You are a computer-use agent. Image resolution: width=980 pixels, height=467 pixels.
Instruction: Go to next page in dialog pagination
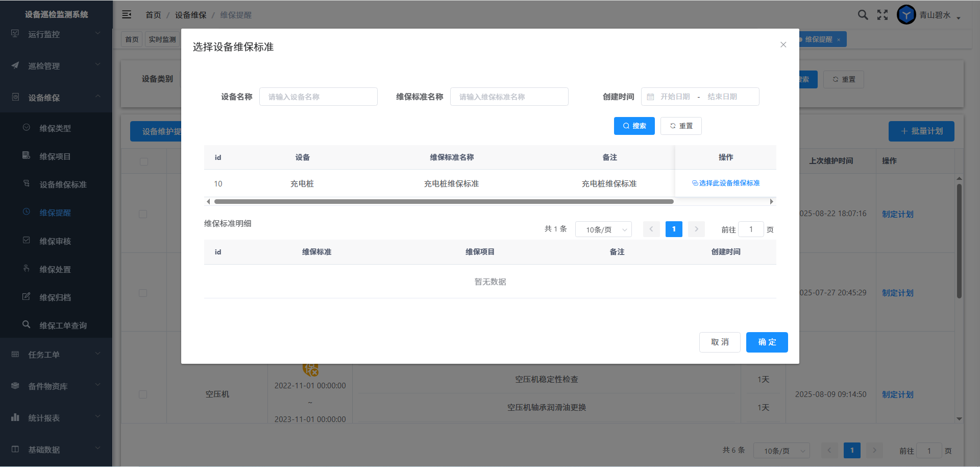(696, 229)
